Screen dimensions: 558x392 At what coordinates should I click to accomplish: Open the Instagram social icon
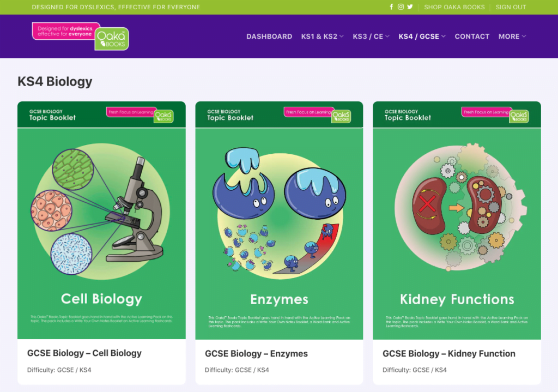coord(401,7)
